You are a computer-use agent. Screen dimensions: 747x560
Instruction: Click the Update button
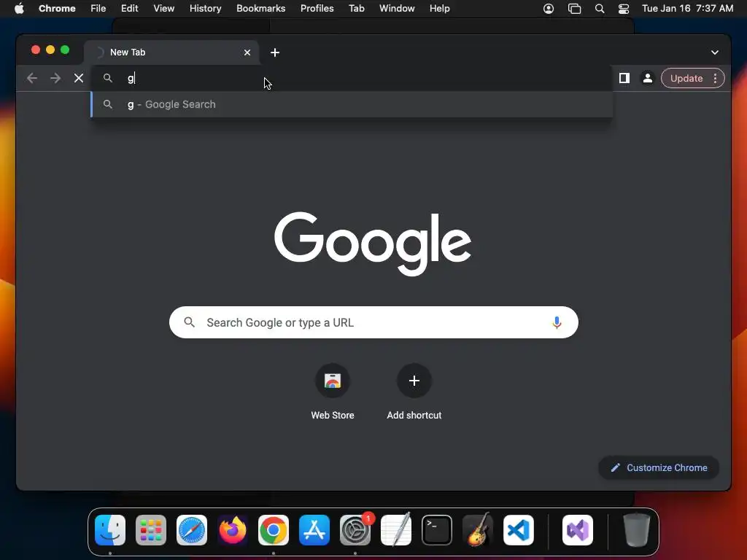tap(686, 78)
